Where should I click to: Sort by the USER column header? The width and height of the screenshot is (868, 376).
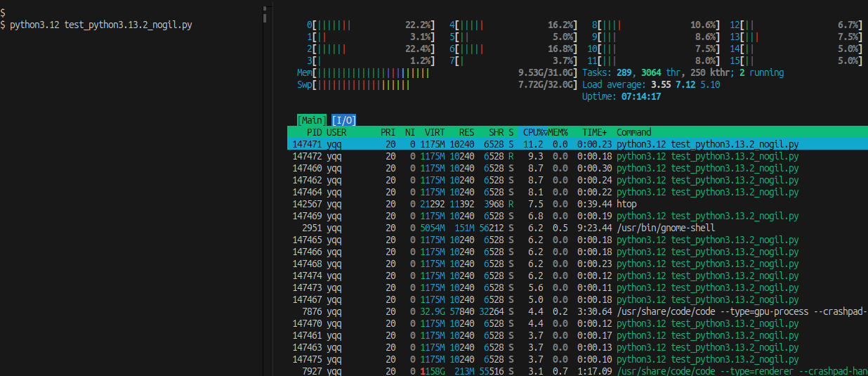click(x=336, y=132)
